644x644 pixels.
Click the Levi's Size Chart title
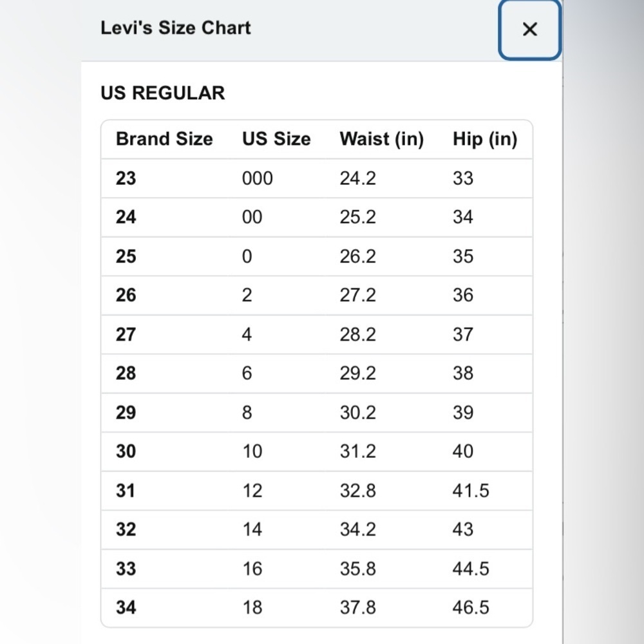[x=176, y=28]
